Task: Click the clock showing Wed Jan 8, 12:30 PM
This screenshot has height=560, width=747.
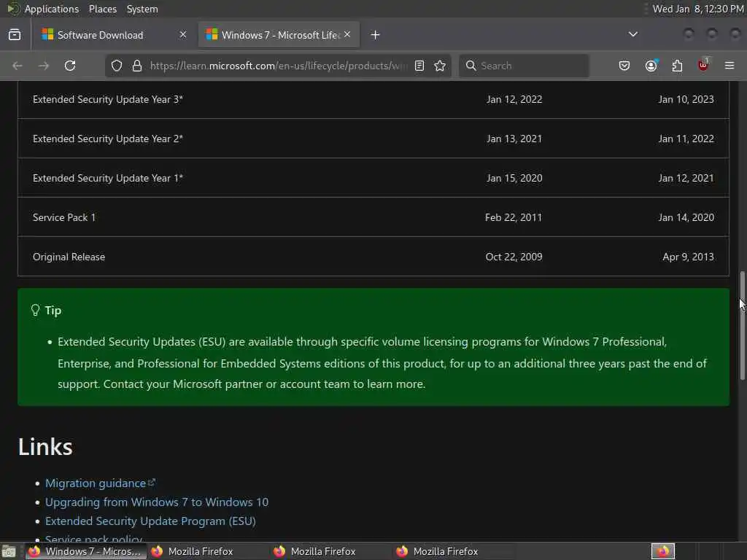Action: [698, 9]
